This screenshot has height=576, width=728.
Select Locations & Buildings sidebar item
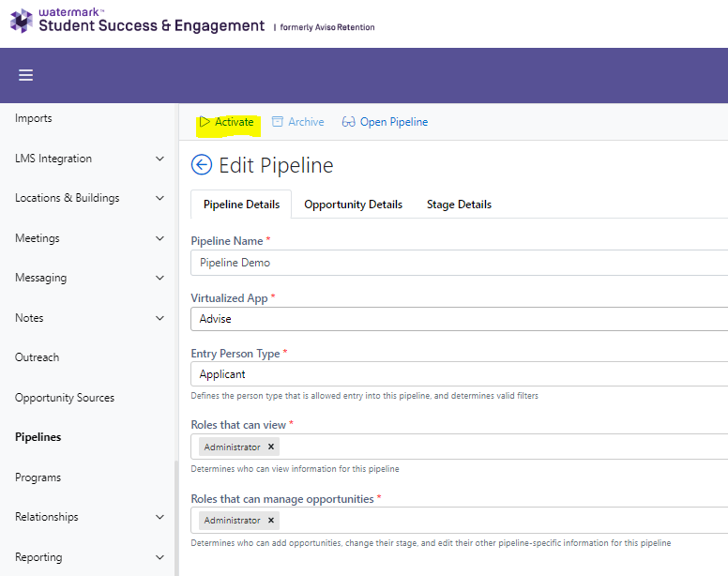click(68, 198)
